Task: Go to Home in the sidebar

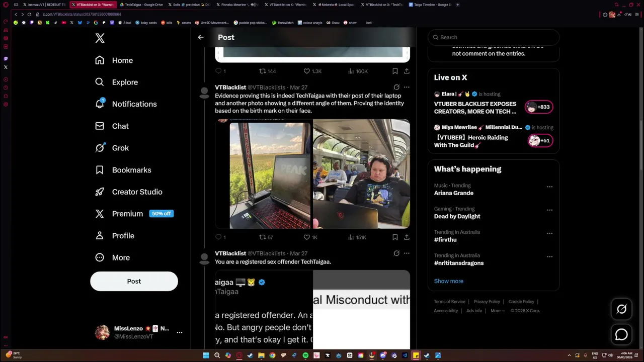Action: (114, 60)
